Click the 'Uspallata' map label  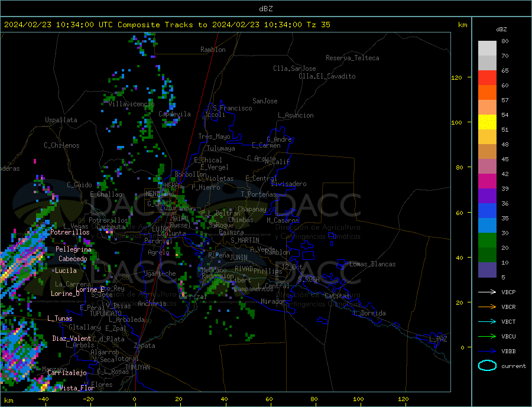[x=61, y=120]
